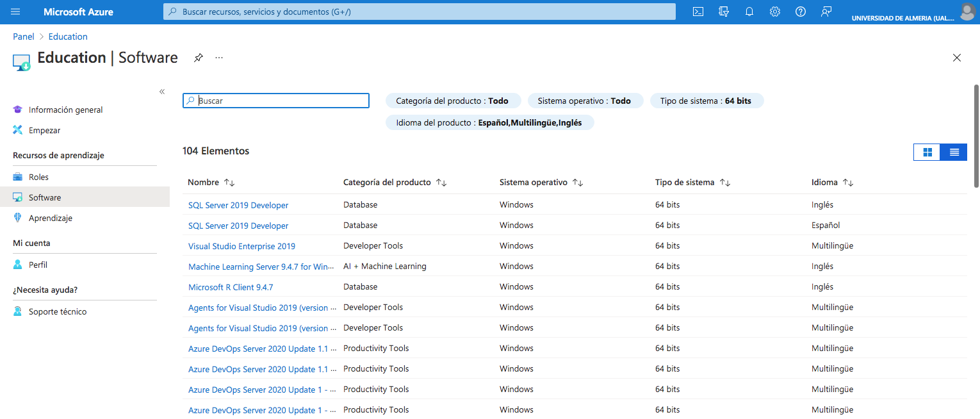Open the feedback icon in the top bar
980x419 pixels.
tap(826, 12)
